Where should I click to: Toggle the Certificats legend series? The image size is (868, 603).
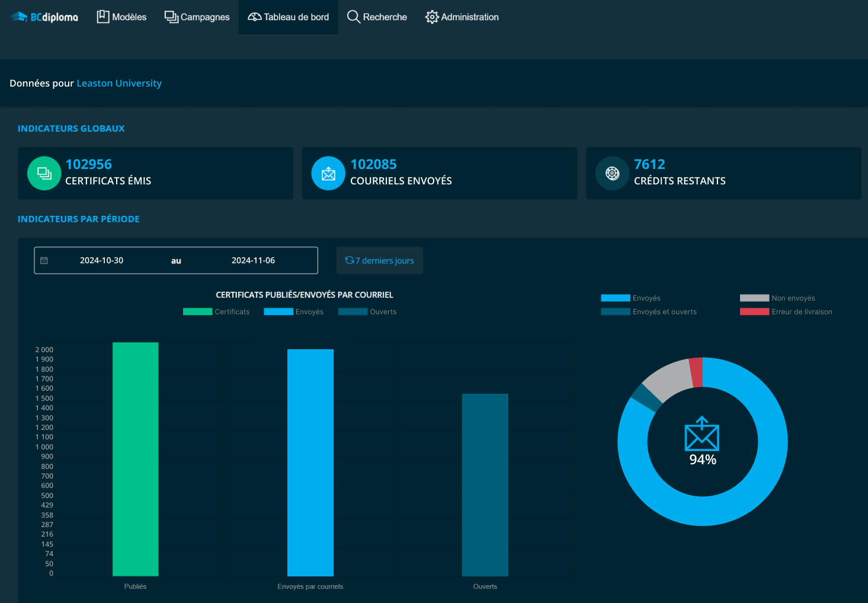tap(216, 312)
